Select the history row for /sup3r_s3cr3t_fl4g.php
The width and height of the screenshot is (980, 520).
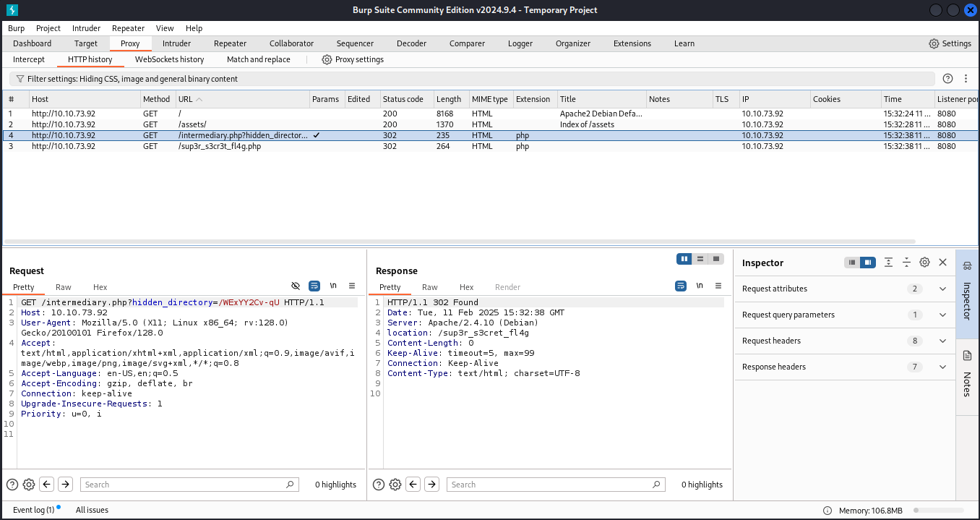[490, 146]
